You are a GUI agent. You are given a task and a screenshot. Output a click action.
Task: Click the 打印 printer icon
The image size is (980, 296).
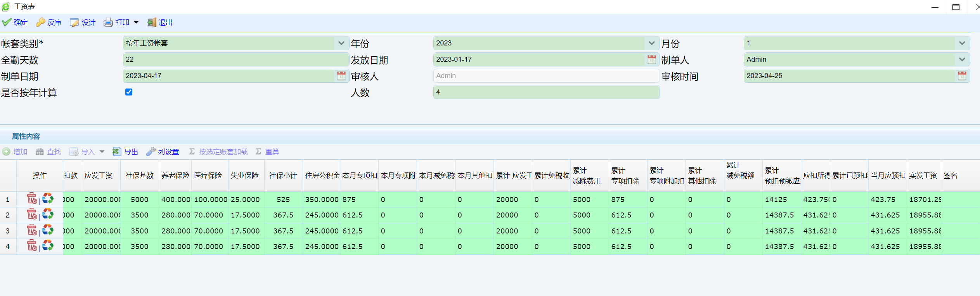[108, 23]
